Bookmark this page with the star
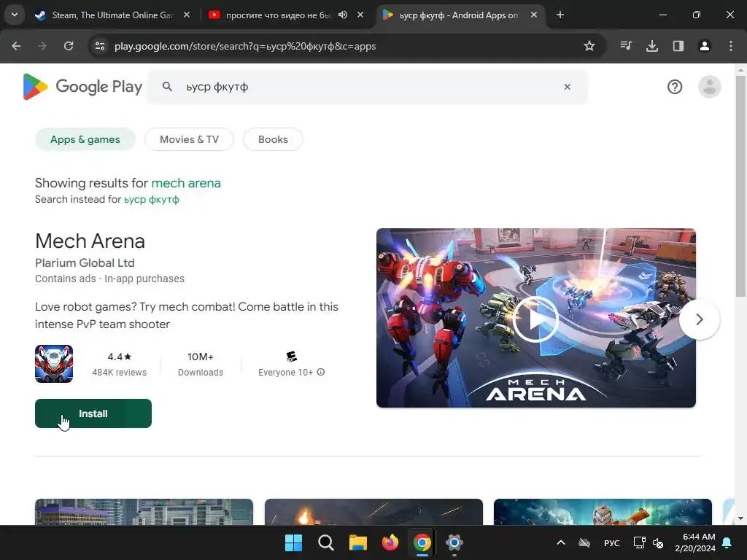The image size is (747, 560). coord(589,46)
